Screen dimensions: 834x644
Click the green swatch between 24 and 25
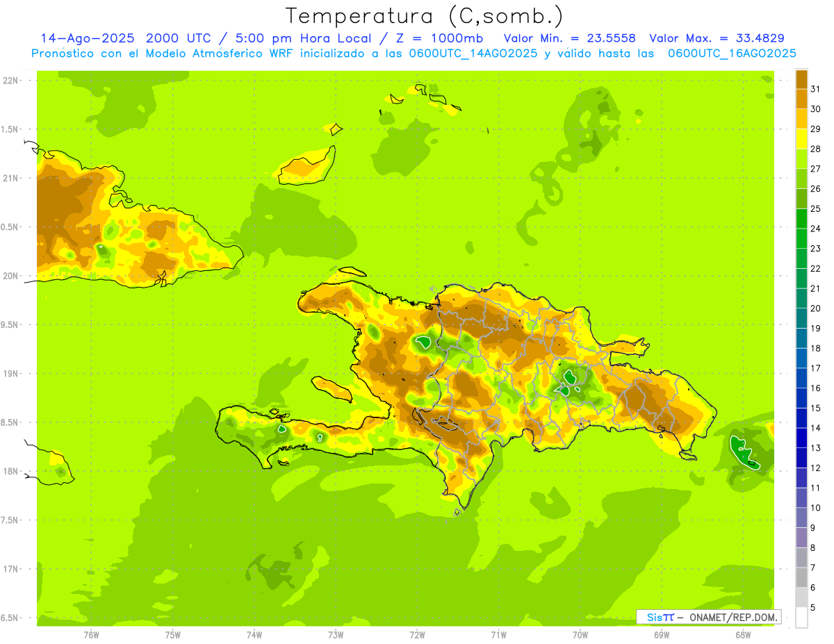[801, 219]
